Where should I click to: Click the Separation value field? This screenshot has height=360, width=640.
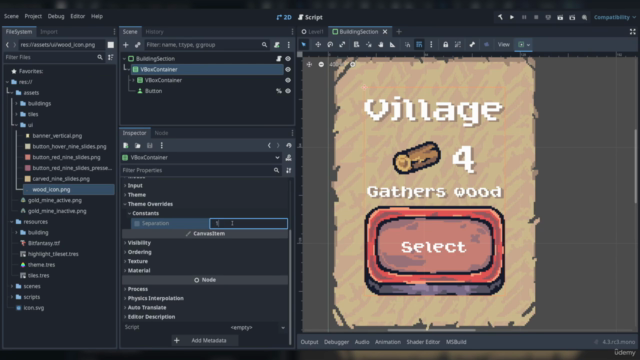click(x=249, y=223)
